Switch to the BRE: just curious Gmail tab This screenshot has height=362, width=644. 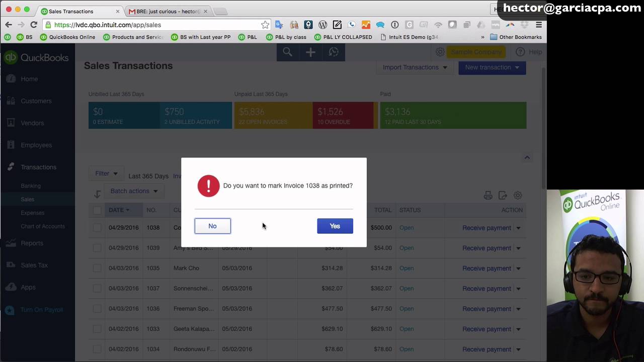point(168,11)
